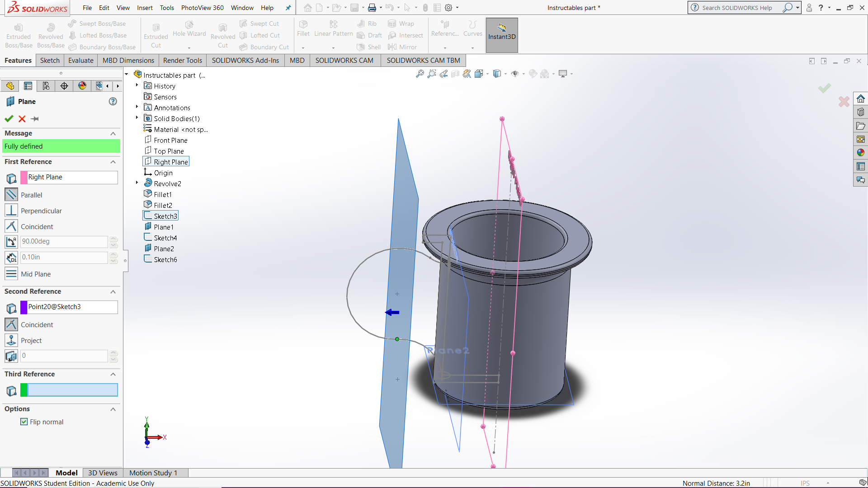Select the Extruded Boss/Base tool
This screenshot has width=868, height=488.
point(18,34)
